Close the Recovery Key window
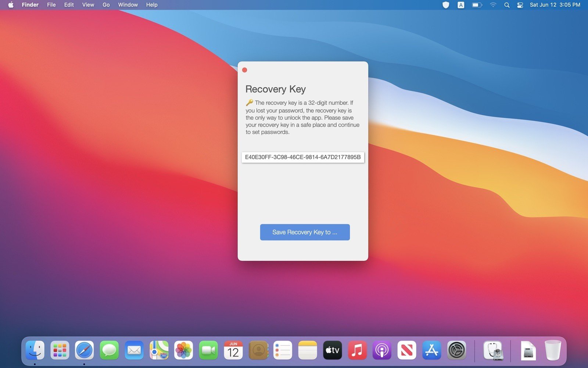 click(245, 70)
